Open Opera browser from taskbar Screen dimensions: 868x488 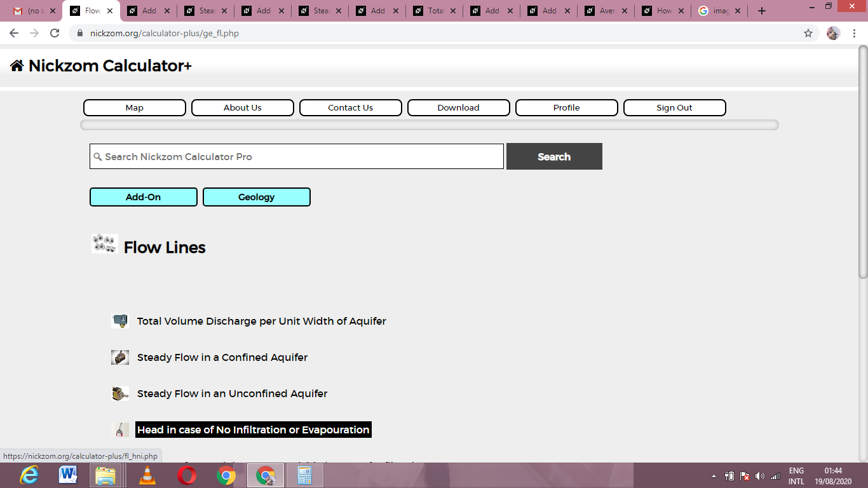(187, 475)
